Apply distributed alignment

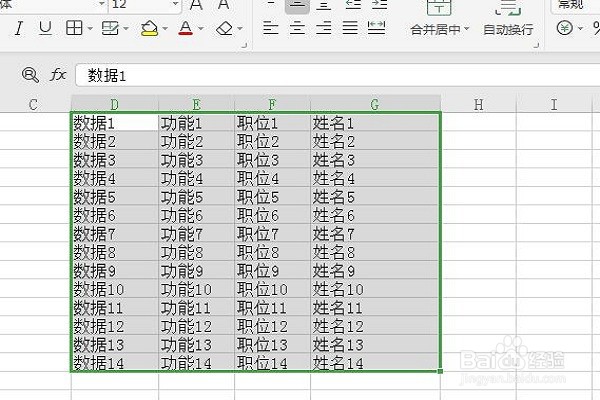[x=377, y=28]
